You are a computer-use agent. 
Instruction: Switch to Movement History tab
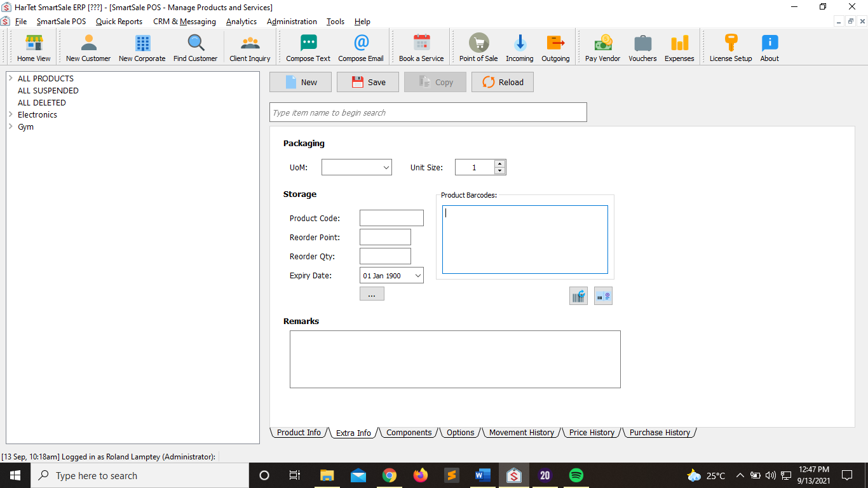[521, 433]
